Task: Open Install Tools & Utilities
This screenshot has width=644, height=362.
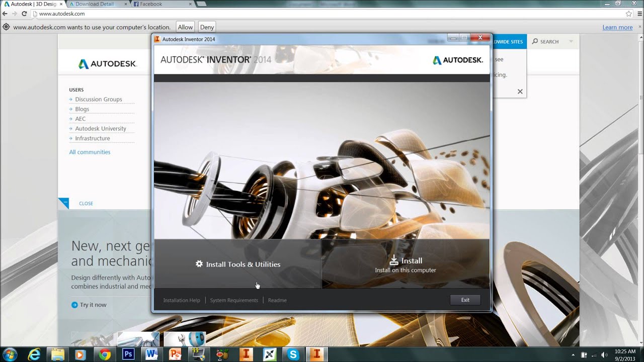Action: click(237, 264)
